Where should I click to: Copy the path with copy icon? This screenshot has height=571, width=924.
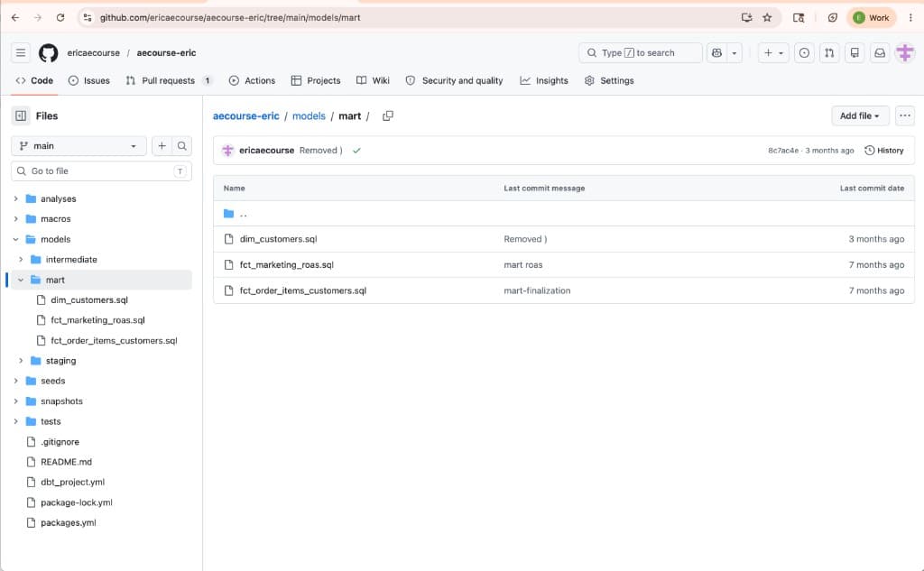click(x=388, y=116)
